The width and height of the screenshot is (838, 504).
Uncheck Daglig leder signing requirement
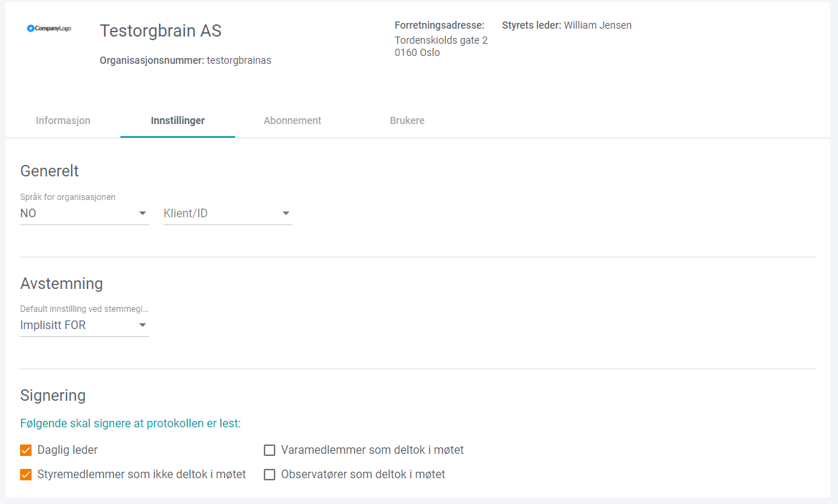click(x=26, y=450)
